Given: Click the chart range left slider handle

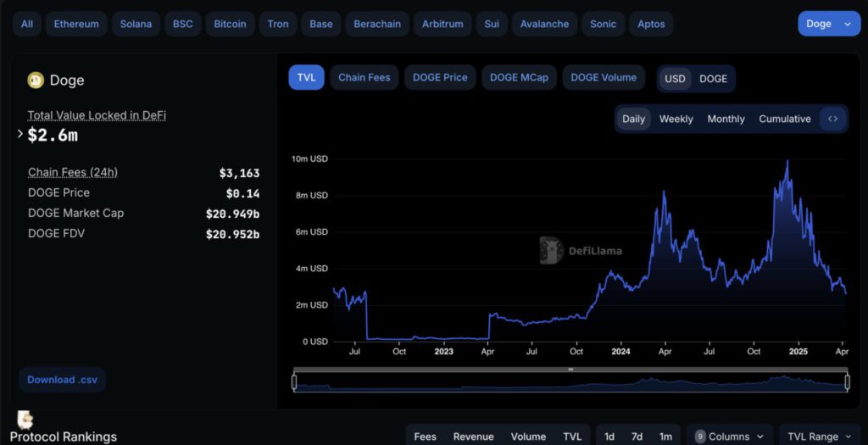Looking at the screenshot, I should [294, 381].
